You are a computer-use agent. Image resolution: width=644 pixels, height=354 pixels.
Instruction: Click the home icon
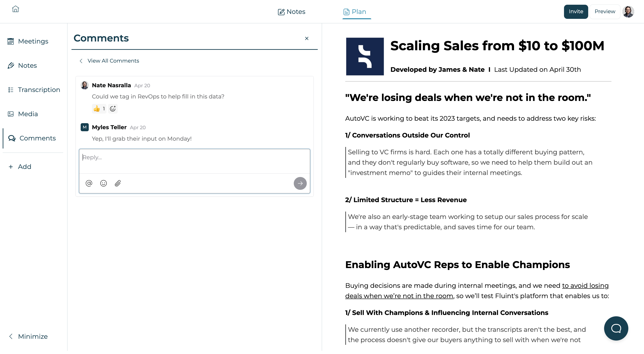15,9
